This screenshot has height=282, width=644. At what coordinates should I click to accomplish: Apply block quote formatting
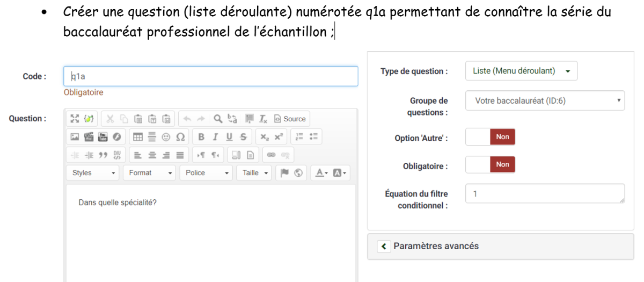click(x=103, y=155)
